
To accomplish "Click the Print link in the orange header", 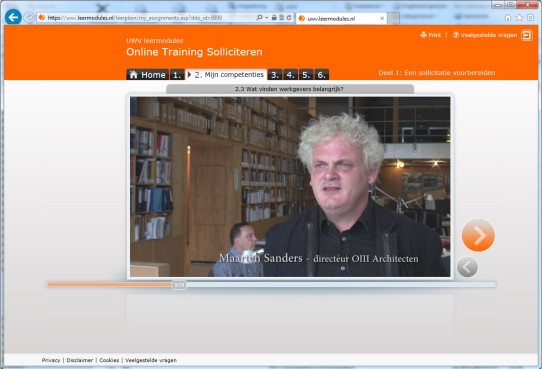I will pos(431,35).
